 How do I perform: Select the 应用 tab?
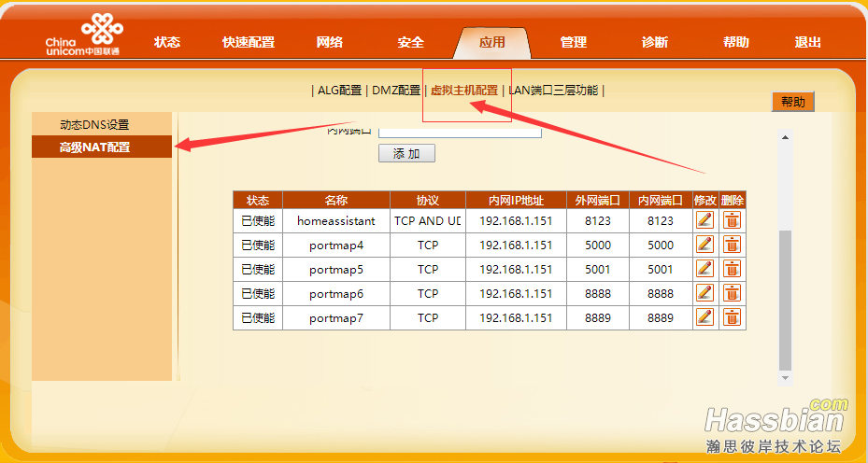492,42
